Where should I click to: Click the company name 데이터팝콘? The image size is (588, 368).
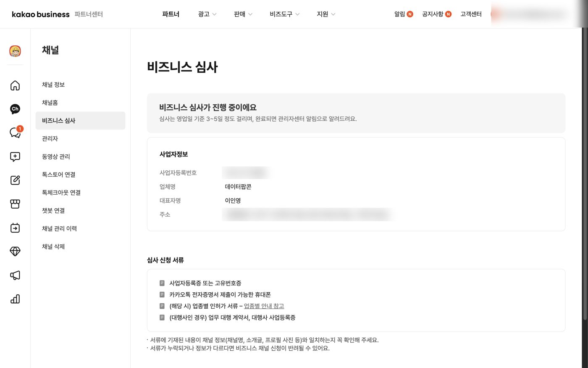[x=238, y=187]
